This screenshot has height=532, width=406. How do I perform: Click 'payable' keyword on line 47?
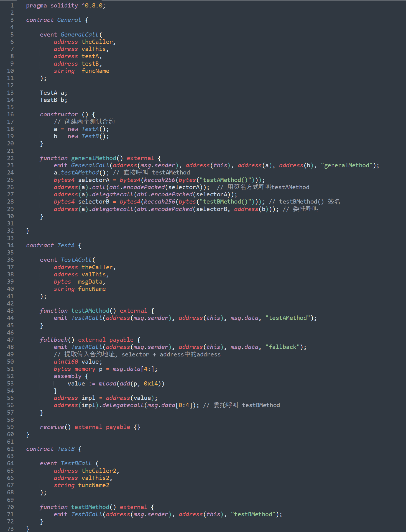[121, 340]
